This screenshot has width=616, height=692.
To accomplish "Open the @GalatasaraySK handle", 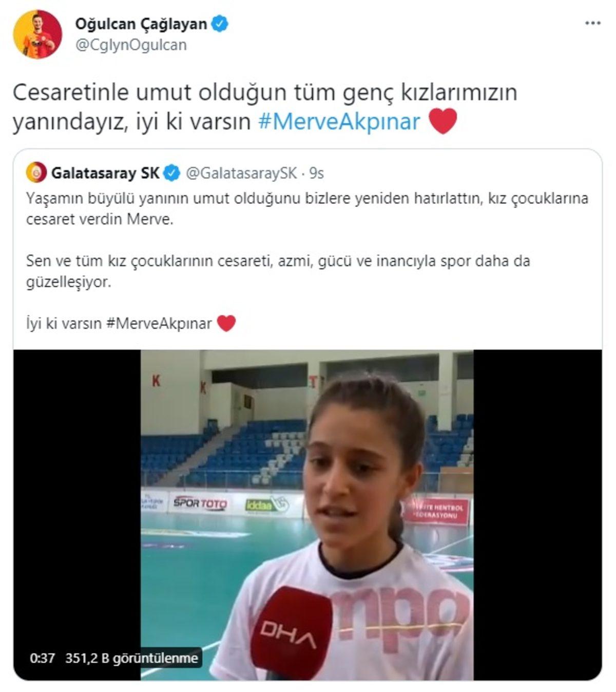I will 241,174.
